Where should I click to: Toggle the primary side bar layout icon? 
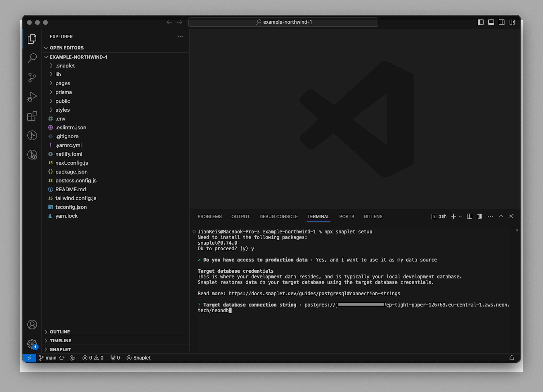[x=480, y=22]
